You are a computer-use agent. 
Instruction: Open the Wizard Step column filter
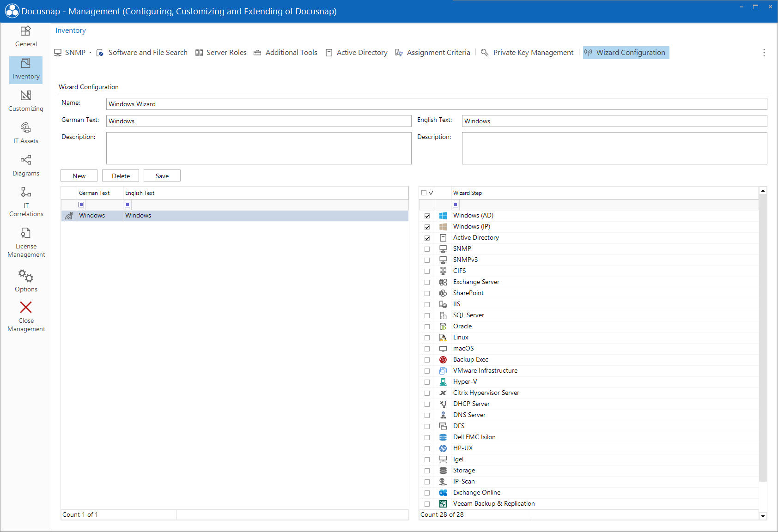(456, 205)
